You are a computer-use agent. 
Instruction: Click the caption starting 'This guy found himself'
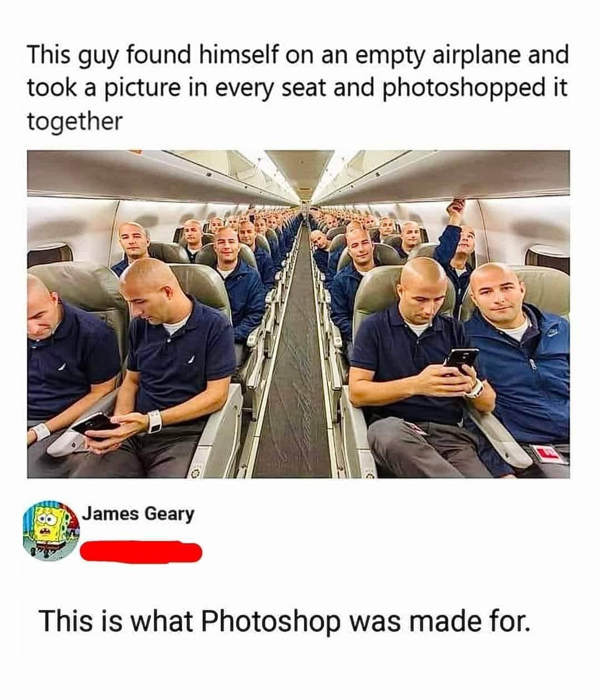pyautogui.click(x=298, y=88)
